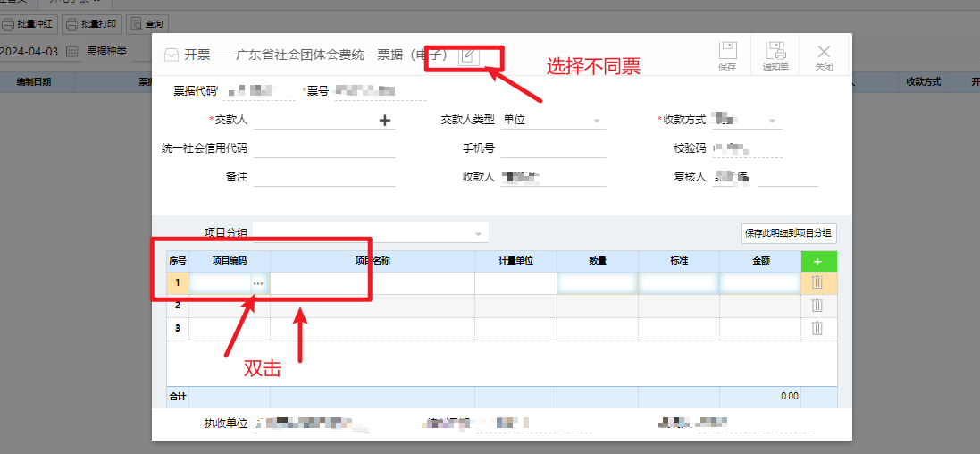Screen dimensions: 980x454
Task: Click the 统一社会信用代码 input field
Action: pyautogui.click(x=323, y=148)
